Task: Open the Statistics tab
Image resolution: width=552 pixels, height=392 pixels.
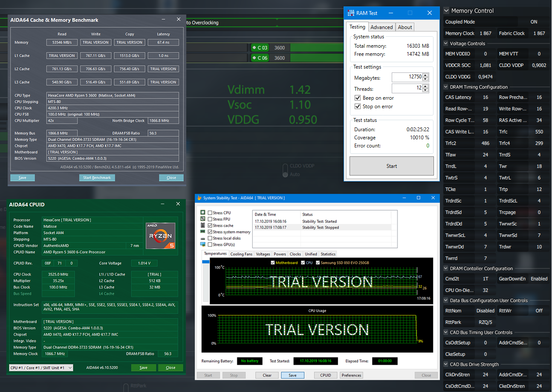Action: click(x=328, y=254)
